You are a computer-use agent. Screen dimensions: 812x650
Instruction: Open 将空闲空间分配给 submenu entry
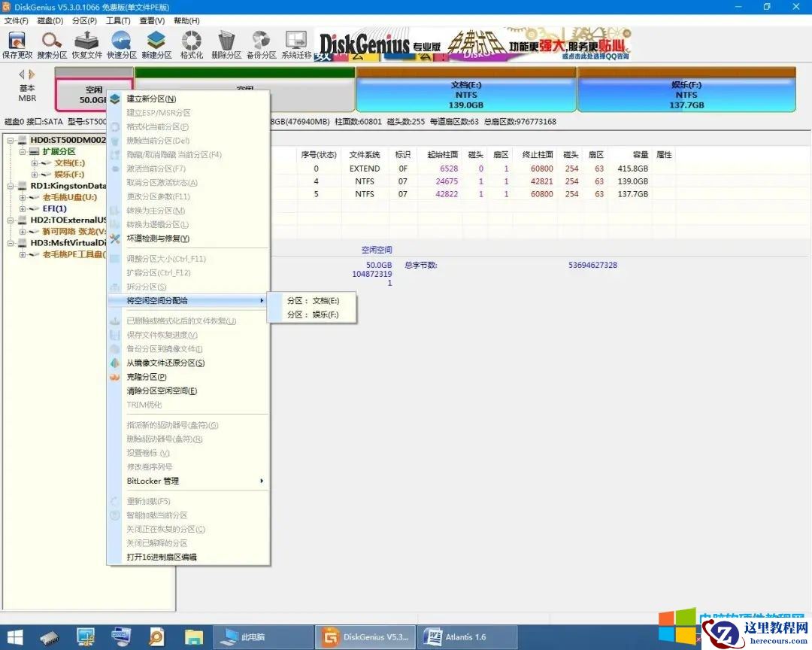tap(189, 301)
